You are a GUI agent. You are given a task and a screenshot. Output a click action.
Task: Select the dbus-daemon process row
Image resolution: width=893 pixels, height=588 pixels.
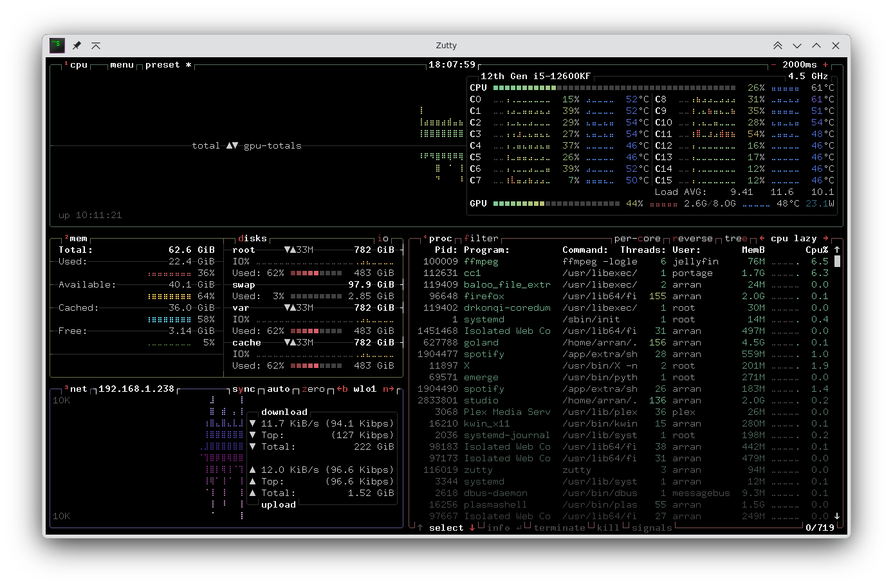click(623, 493)
